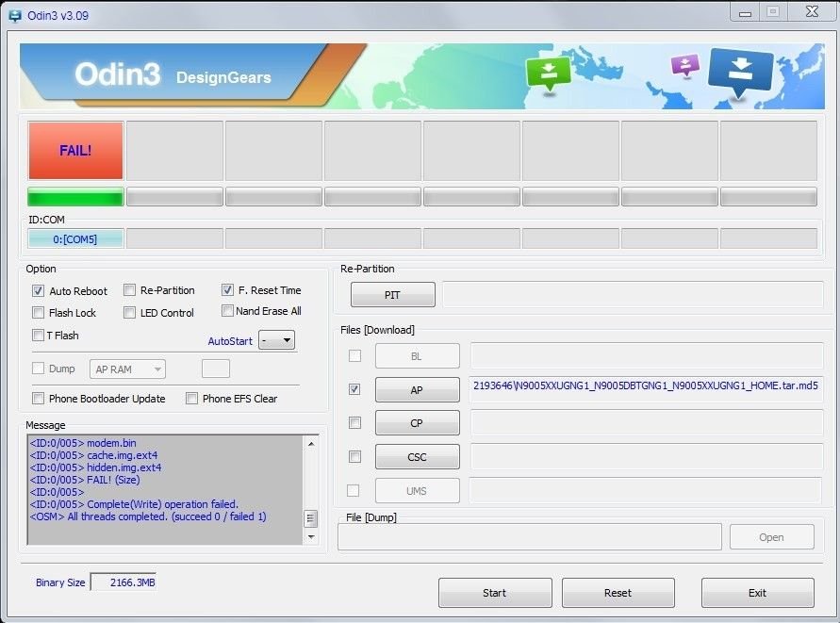The image size is (840, 623).
Task: Click the File [Dump] path field
Action: pyautogui.click(x=530, y=536)
